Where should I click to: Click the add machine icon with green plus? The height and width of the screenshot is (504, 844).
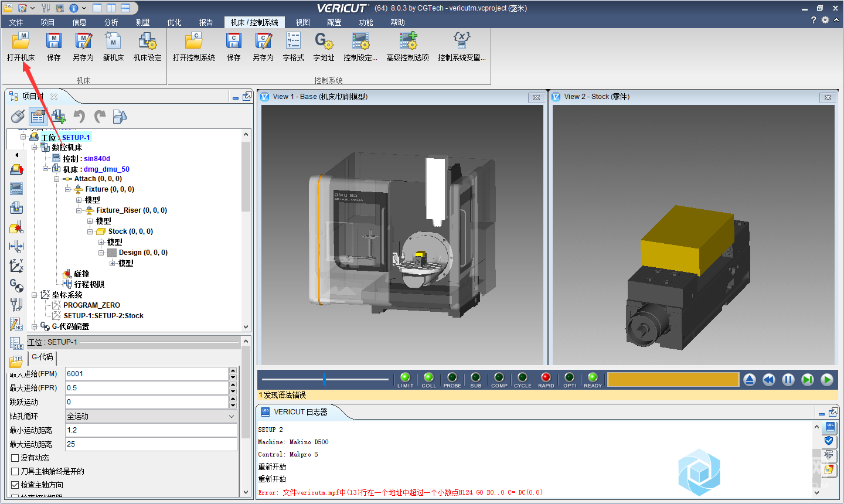59,117
